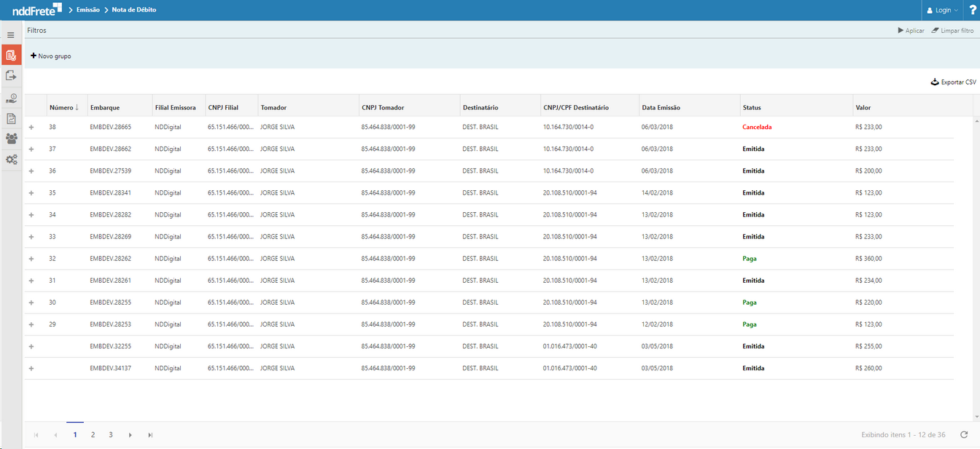Expand row for embarque EMBDEV.34137
This screenshot has height=449, width=980.
point(31,368)
